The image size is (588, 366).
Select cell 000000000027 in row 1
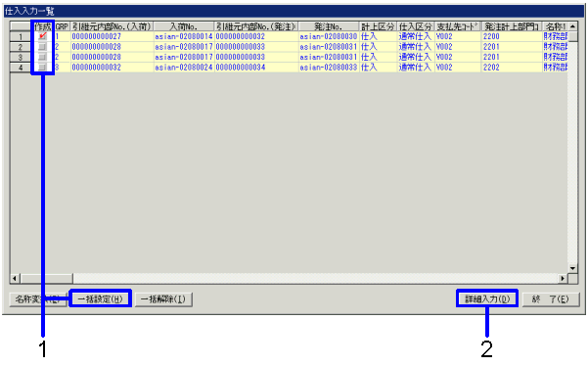pyautogui.click(x=112, y=36)
